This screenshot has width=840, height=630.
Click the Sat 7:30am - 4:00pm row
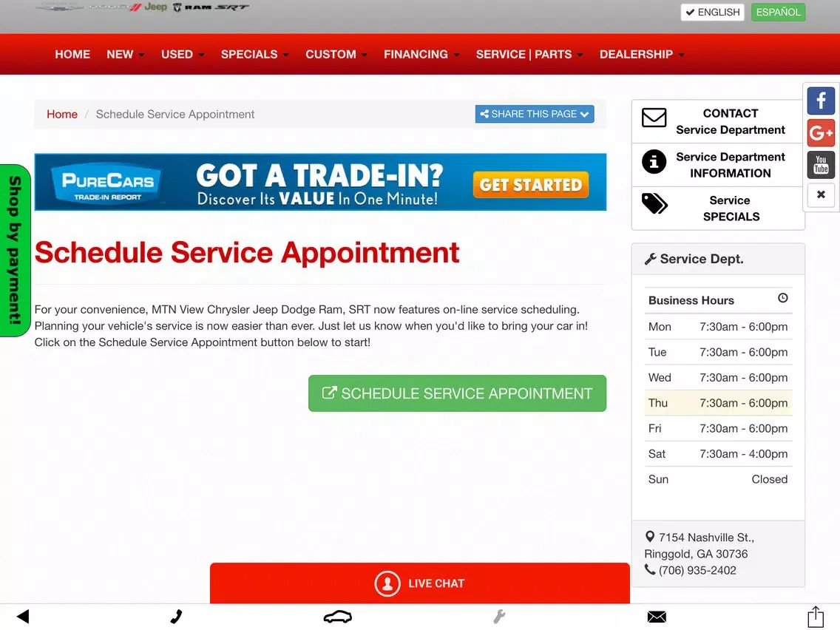718,454
